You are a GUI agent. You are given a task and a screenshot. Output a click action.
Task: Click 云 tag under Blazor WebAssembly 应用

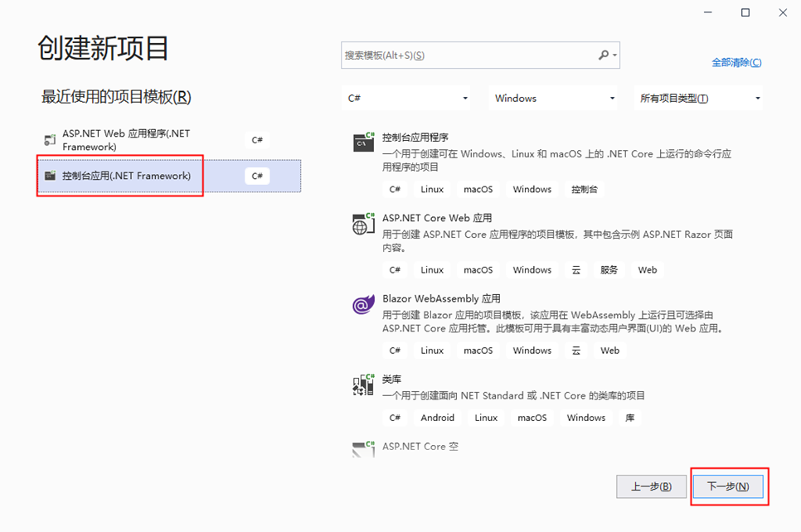click(575, 351)
